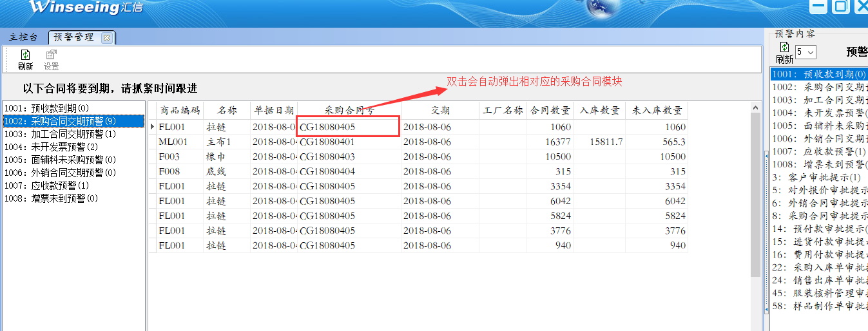The image size is (868, 331).
Task: Select 15: 进货付款审批 in right panel
Action: click(x=819, y=241)
